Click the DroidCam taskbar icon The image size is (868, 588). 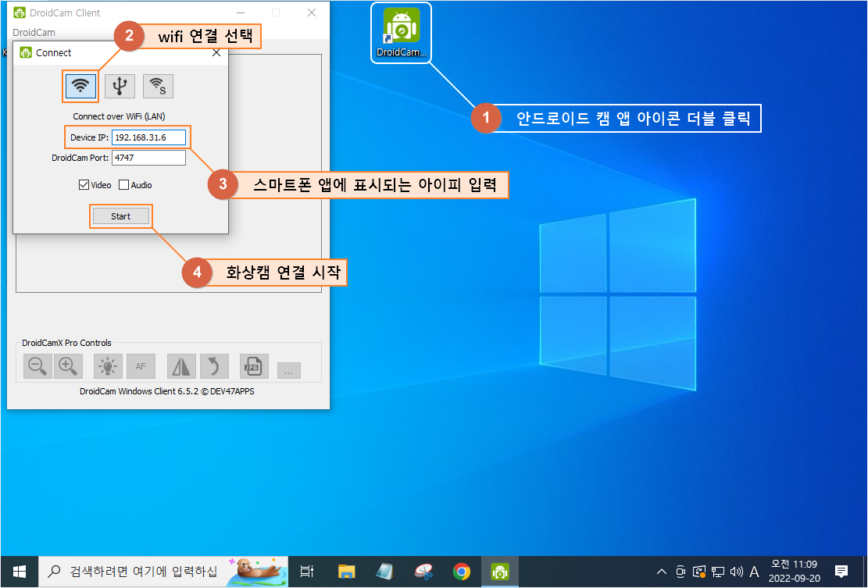click(500, 572)
